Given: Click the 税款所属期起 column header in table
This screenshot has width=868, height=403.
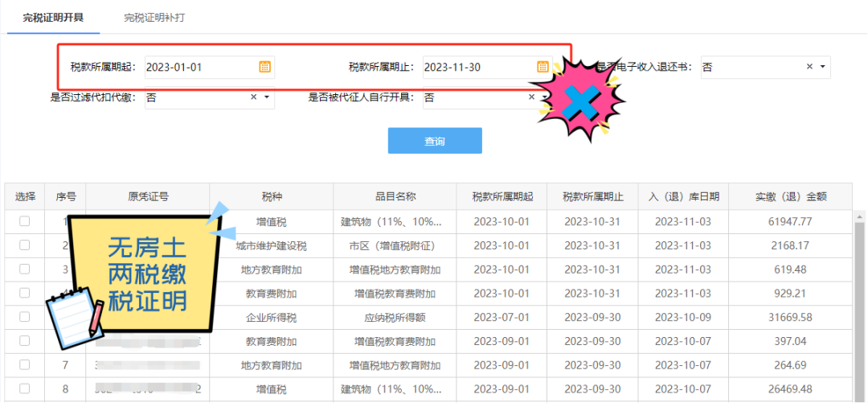Looking at the screenshot, I should tap(502, 196).
